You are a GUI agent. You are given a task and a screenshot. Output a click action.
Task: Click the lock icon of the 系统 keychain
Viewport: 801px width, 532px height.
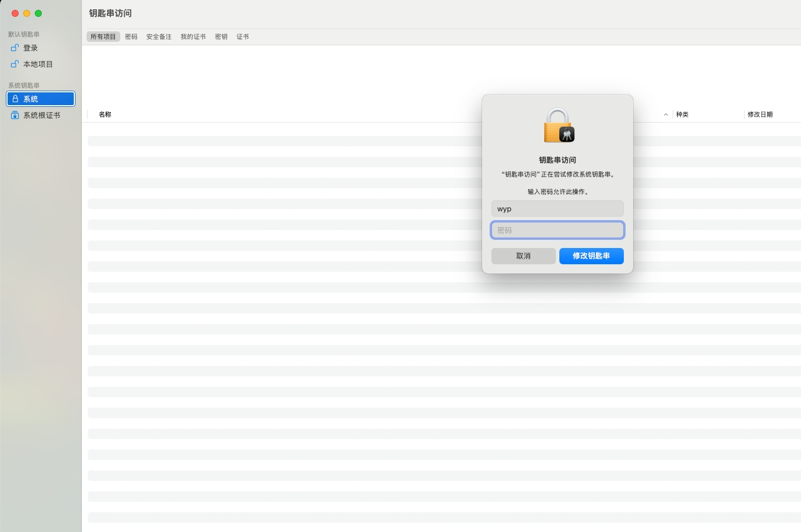[16, 99]
